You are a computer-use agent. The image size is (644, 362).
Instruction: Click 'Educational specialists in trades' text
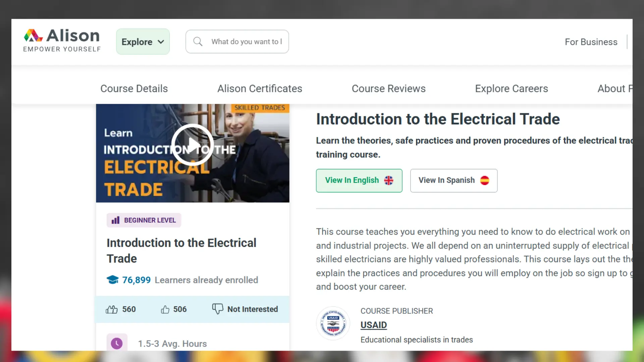pyautogui.click(x=417, y=340)
